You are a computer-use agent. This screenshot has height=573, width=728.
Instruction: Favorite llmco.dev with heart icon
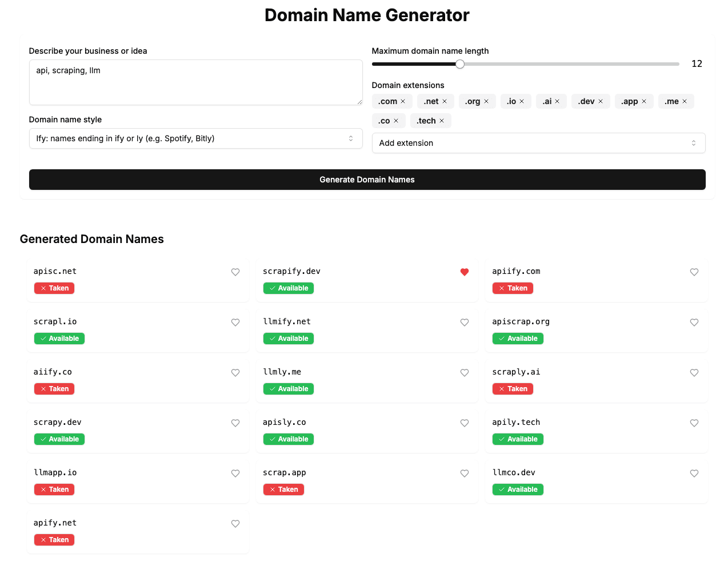694,473
